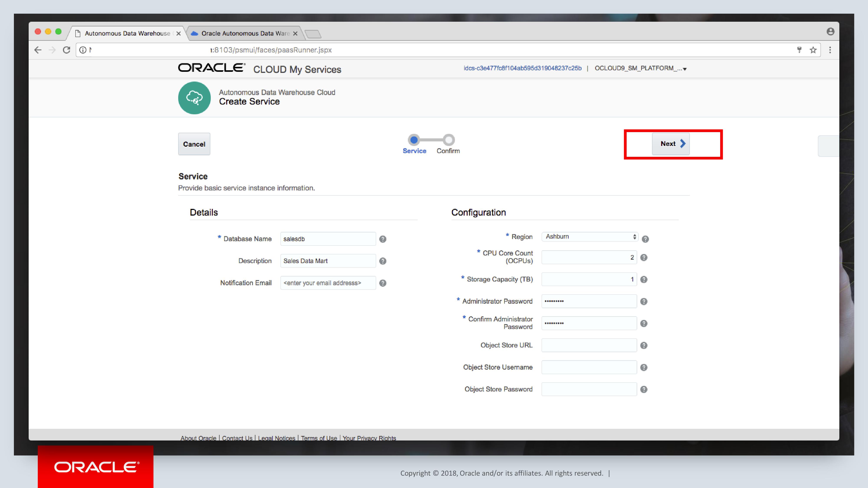Click the Description field containing Sales Data Mart
This screenshot has width=868, height=488.
coord(328,261)
